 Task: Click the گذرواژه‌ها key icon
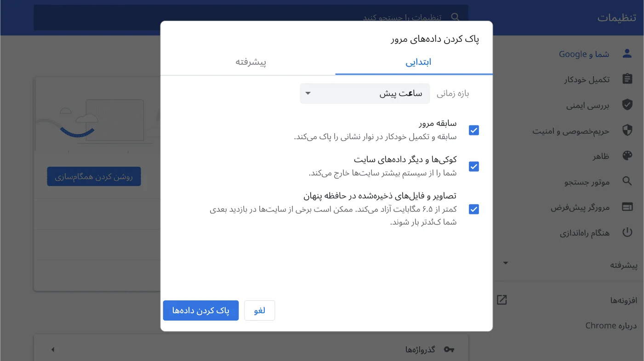[449, 349]
